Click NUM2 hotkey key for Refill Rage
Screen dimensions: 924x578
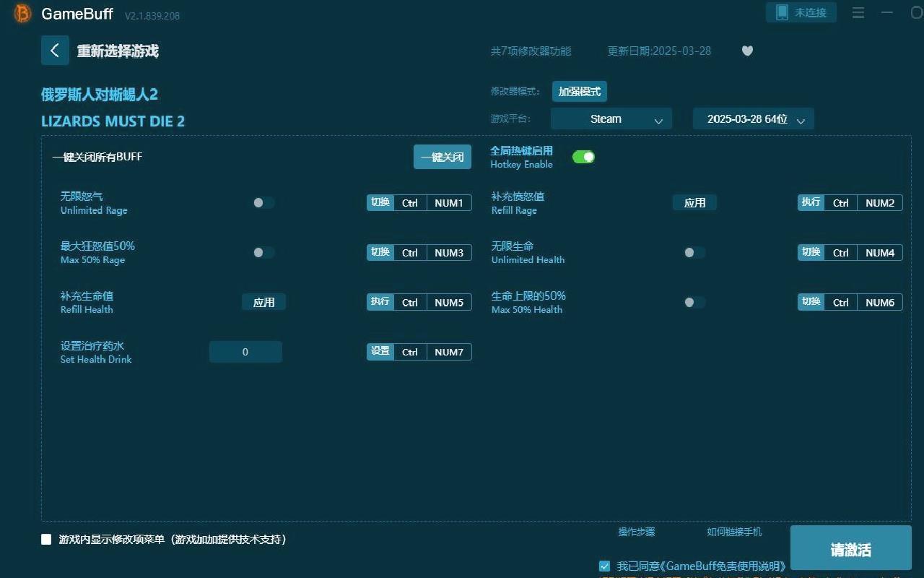tap(880, 203)
